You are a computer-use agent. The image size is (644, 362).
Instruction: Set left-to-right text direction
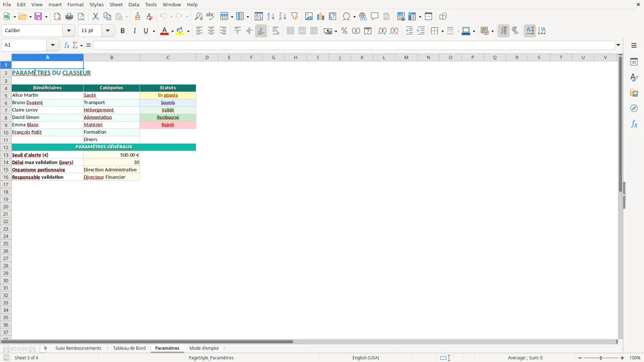(503, 31)
